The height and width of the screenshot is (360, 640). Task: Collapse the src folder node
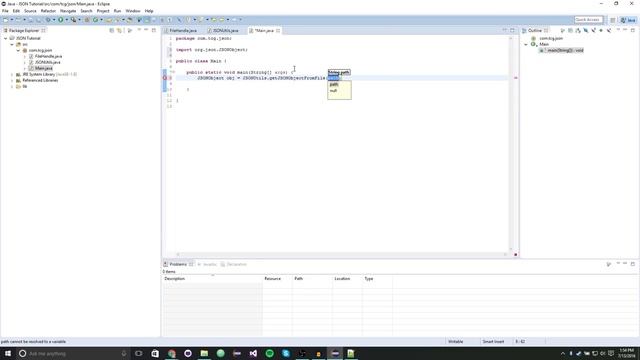(12, 44)
